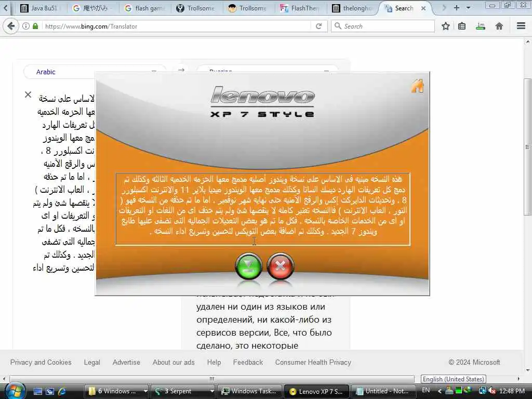Clear the Arabic source text with X

(28, 95)
